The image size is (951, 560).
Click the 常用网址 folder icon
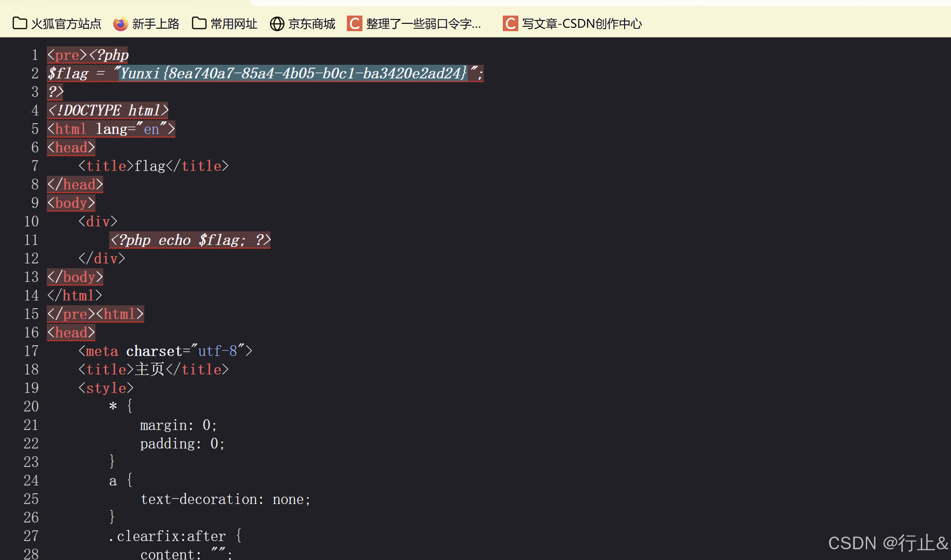click(x=199, y=23)
